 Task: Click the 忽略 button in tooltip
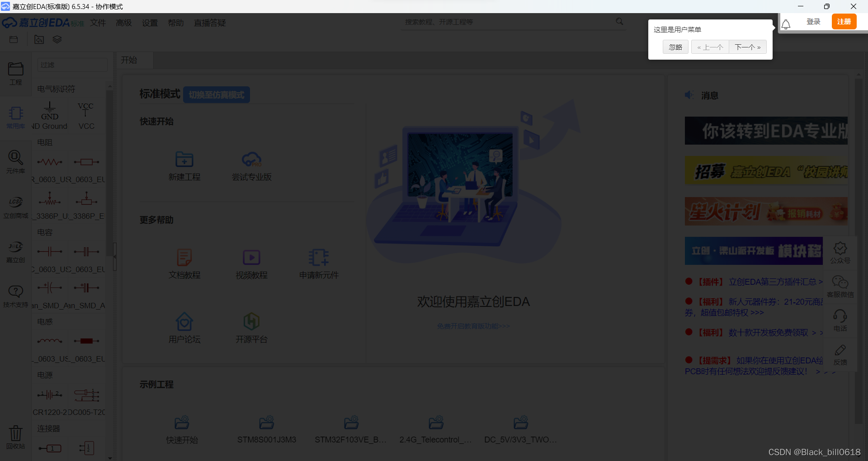675,47
